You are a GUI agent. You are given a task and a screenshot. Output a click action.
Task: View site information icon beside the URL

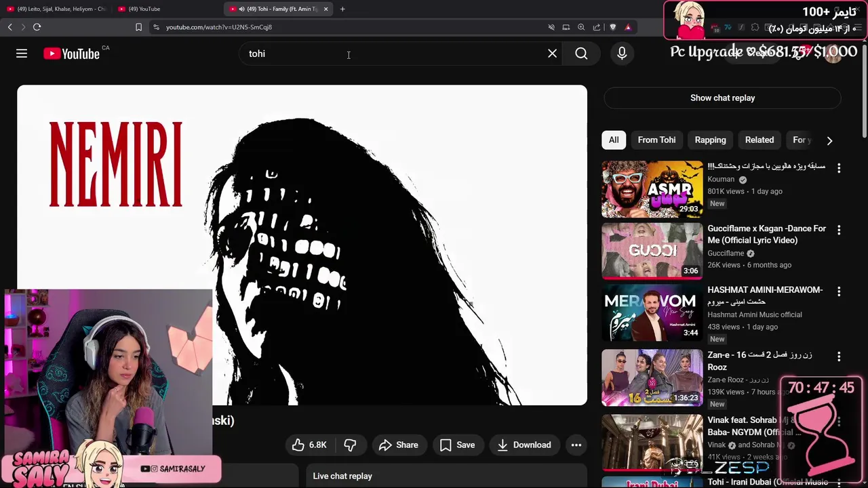pos(156,27)
